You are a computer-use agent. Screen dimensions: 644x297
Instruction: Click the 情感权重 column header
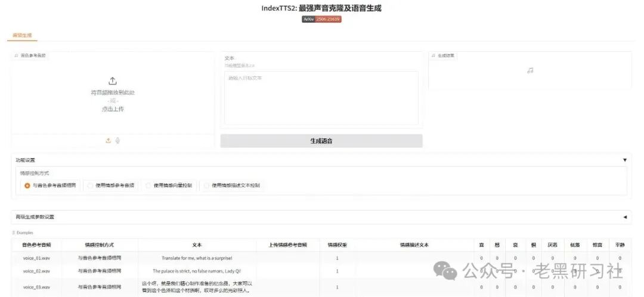[x=337, y=245]
